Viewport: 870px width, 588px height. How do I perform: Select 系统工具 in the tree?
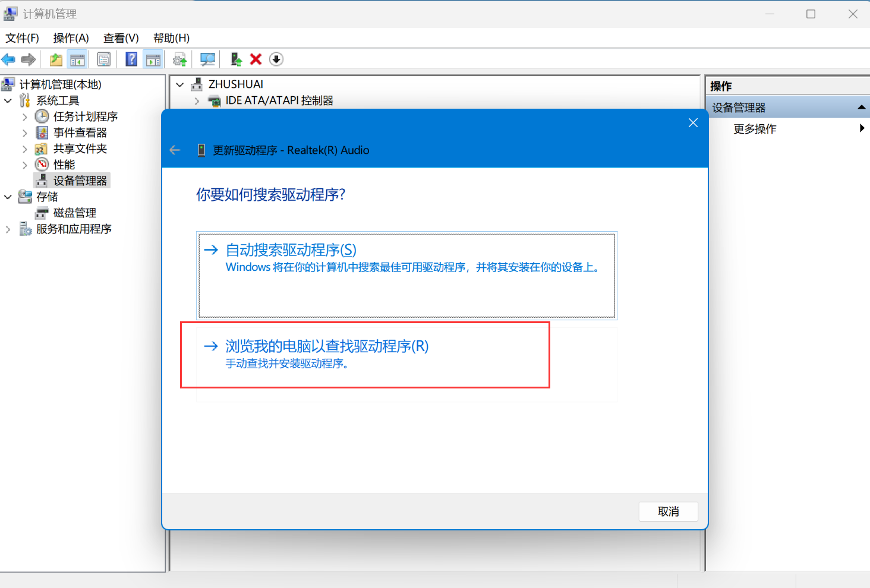tap(58, 100)
